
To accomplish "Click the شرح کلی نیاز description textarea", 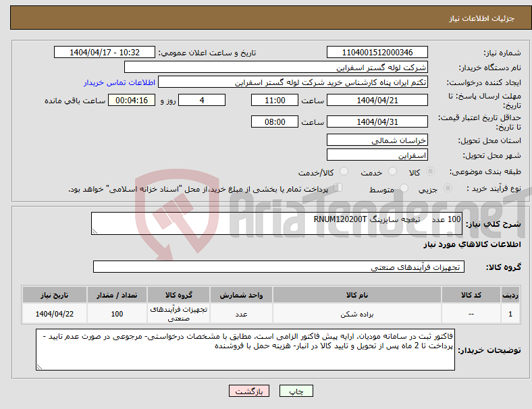I will coord(277,223).
